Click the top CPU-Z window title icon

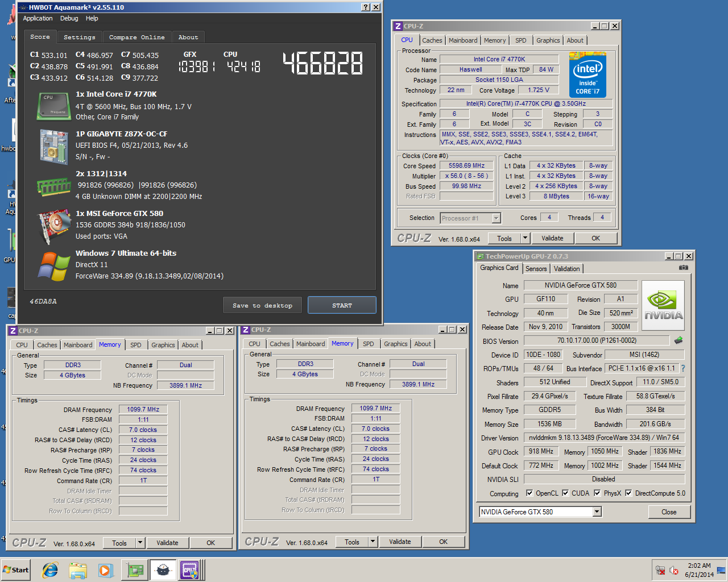[398, 26]
